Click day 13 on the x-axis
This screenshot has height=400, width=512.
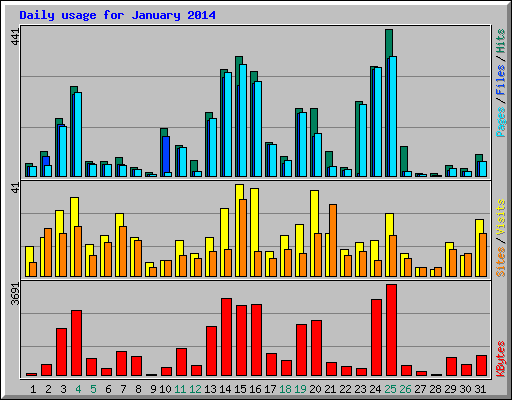pyautogui.click(x=210, y=389)
